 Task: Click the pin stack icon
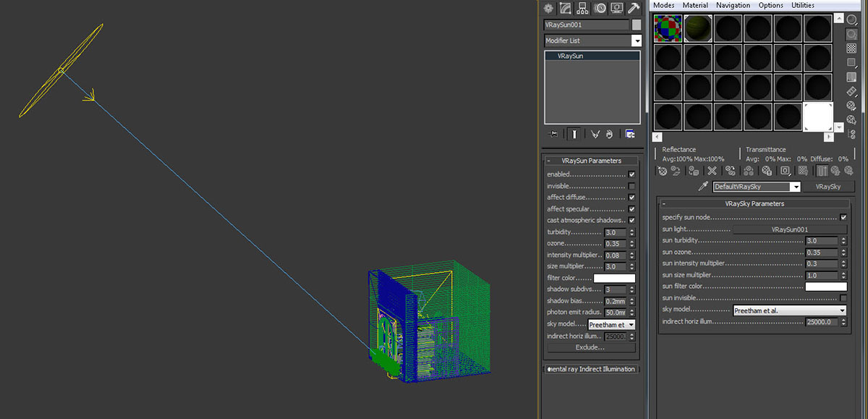click(554, 134)
